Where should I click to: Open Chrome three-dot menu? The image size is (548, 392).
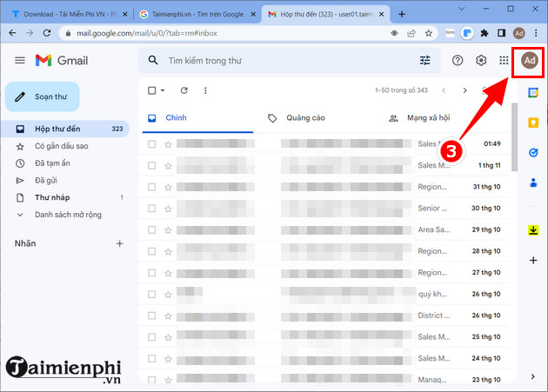(x=536, y=33)
